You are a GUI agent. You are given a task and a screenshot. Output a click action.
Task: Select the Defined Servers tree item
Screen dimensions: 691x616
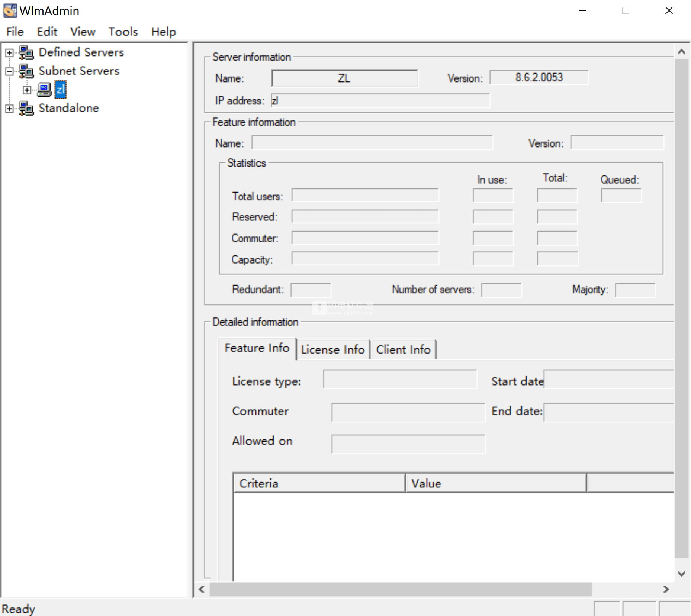click(81, 52)
